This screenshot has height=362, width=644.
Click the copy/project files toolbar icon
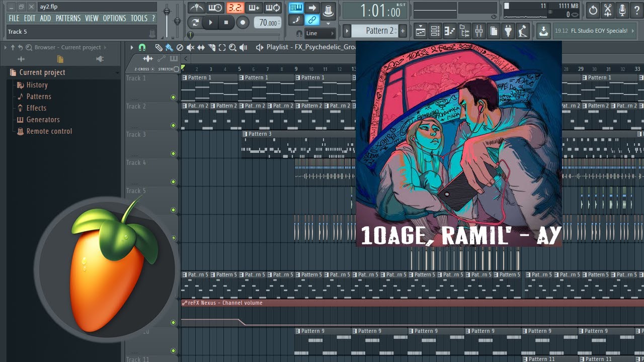(494, 31)
